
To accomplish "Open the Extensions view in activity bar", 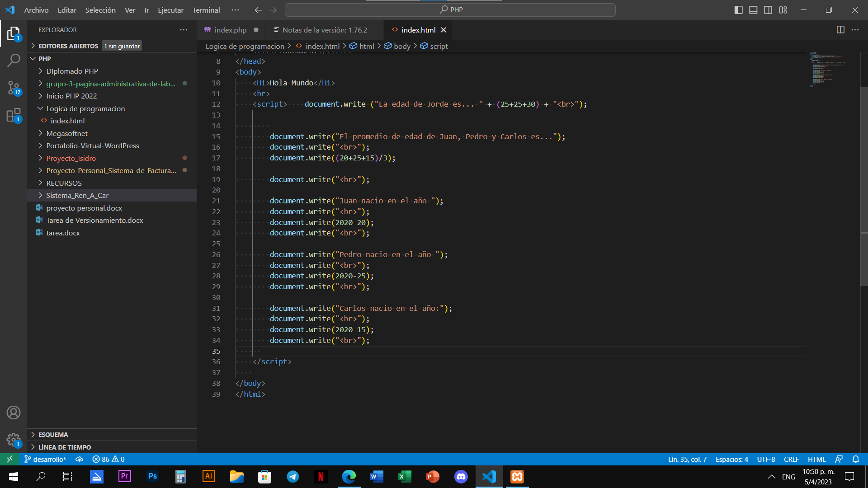I will [14, 115].
